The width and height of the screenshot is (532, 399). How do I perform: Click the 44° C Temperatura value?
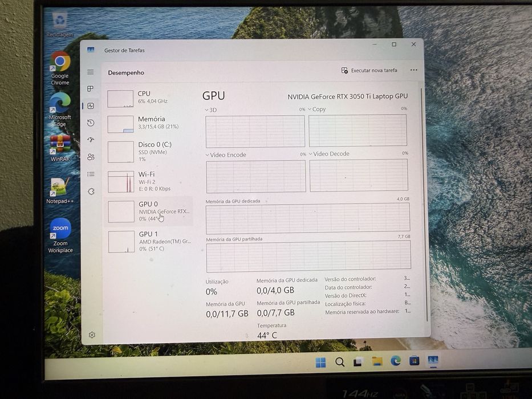pyautogui.click(x=267, y=335)
